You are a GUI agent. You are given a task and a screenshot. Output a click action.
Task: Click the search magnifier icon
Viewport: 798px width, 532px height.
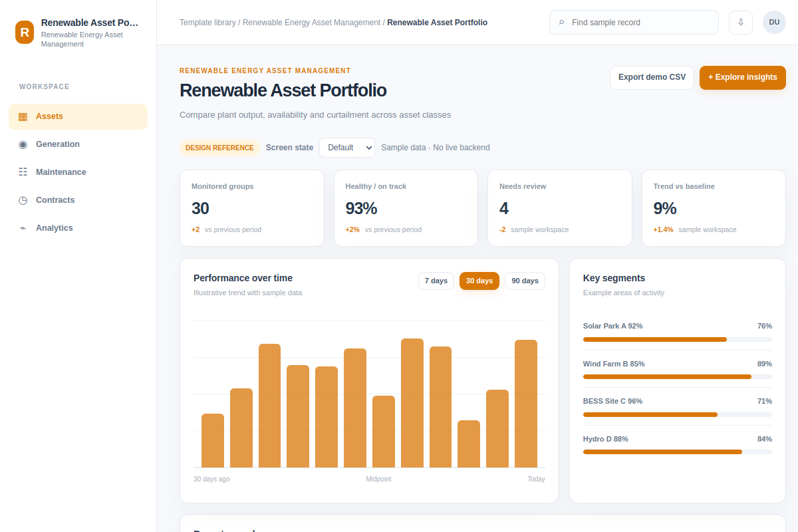(x=561, y=23)
